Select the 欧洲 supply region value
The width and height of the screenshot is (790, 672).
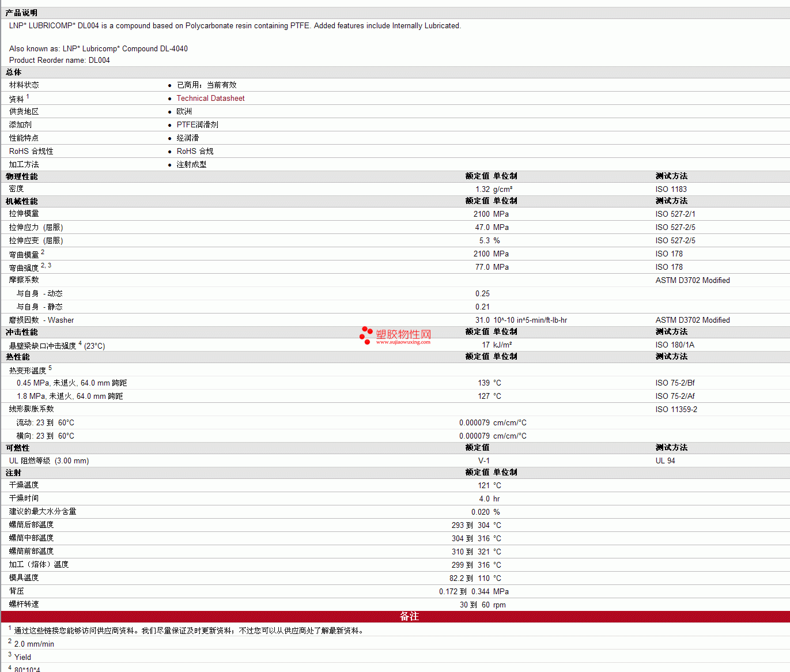click(184, 112)
